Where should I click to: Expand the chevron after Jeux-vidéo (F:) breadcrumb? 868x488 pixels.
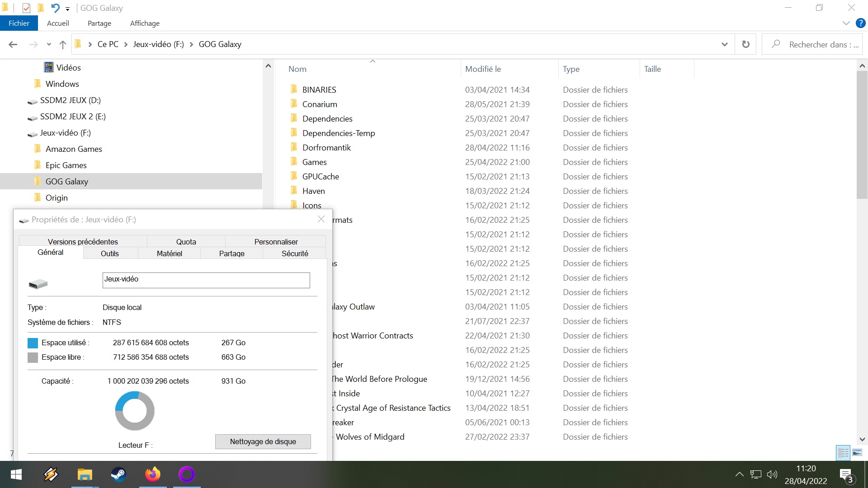[x=192, y=44]
